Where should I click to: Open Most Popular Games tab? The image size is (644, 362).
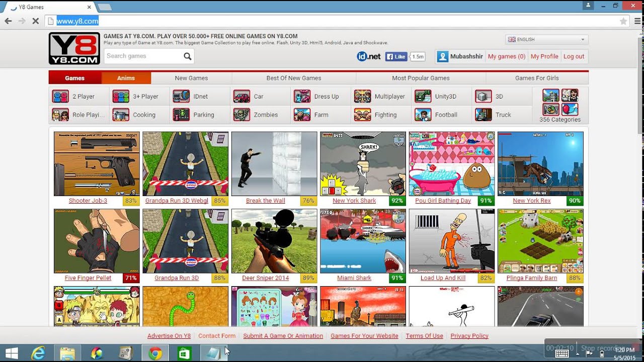[421, 78]
